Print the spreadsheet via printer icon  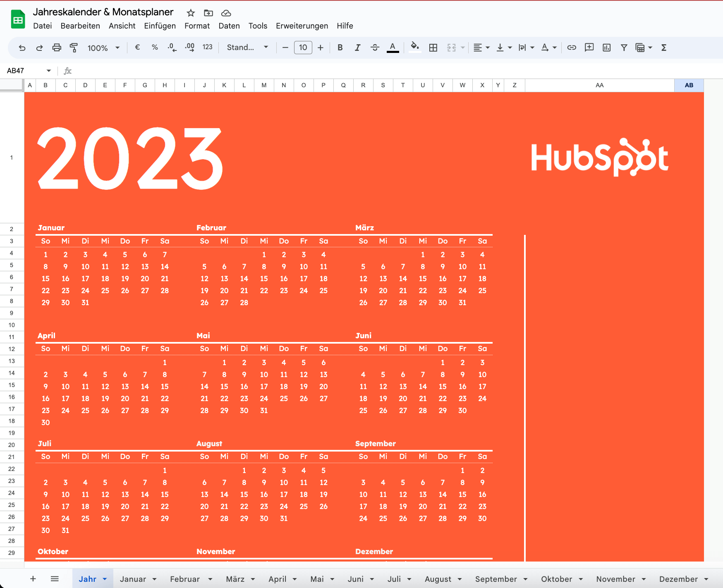tap(57, 48)
